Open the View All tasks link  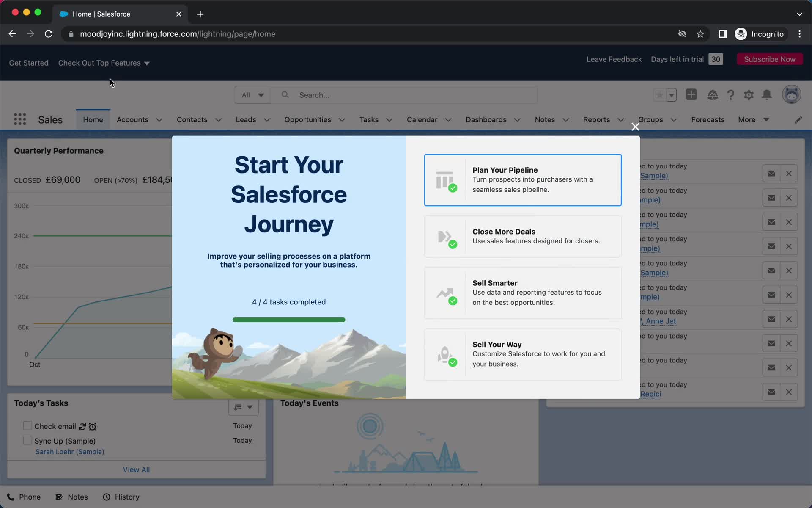[136, 469]
